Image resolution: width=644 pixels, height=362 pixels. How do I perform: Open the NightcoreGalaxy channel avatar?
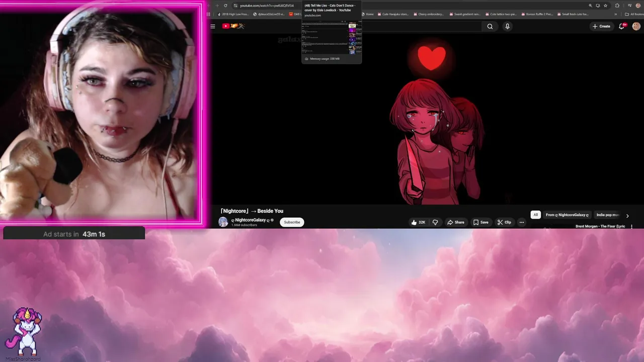[223, 222]
